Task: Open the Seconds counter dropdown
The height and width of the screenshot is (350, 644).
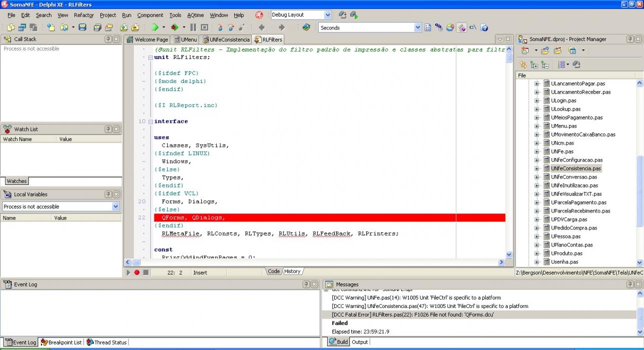Action: [418, 28]
